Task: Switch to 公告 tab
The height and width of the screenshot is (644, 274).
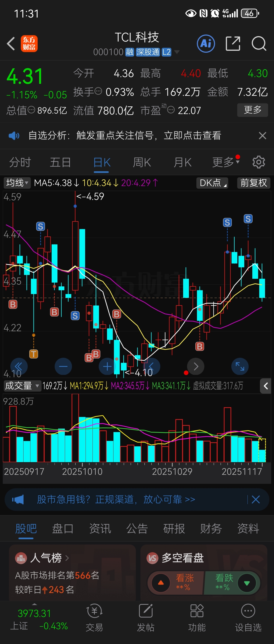Action: click(137, 529)
